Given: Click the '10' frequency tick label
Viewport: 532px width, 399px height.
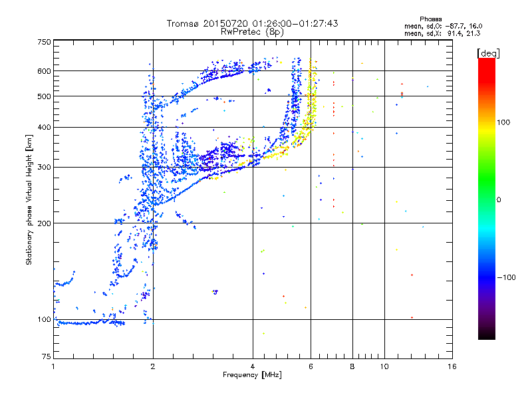Looking at the screenshot, I should pos(384,366).
